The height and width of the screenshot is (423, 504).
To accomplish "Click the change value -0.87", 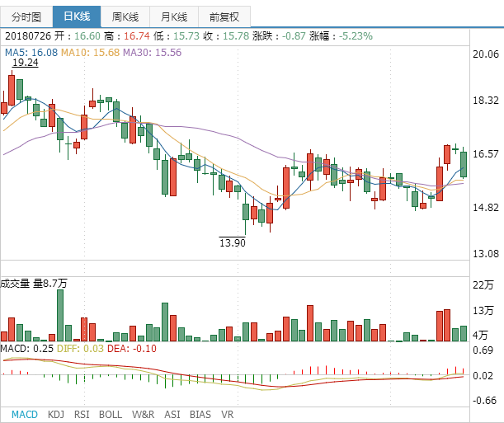I will coord(294,35).
